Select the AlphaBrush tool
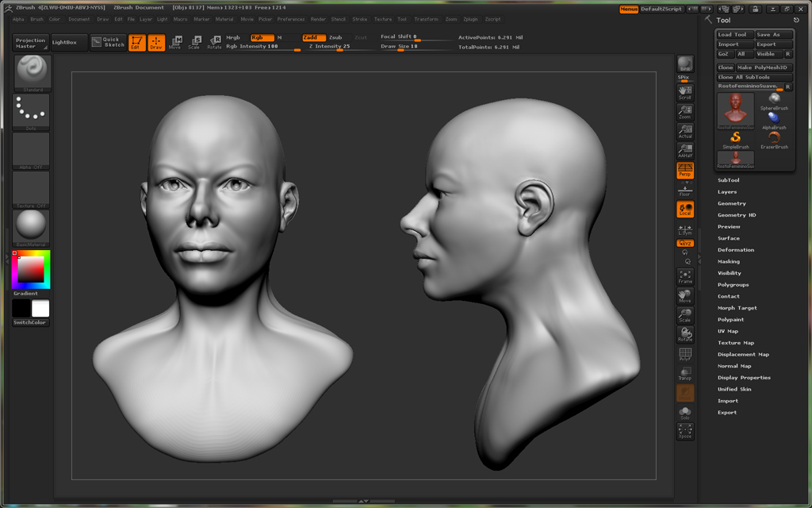Screen dimensions: 812x508 [774, 121]
